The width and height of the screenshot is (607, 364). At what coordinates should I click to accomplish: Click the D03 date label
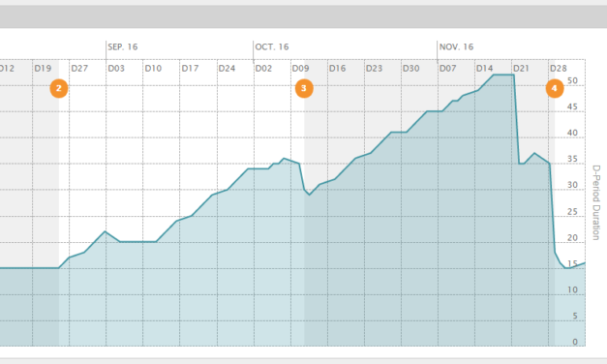coord(116,69)
